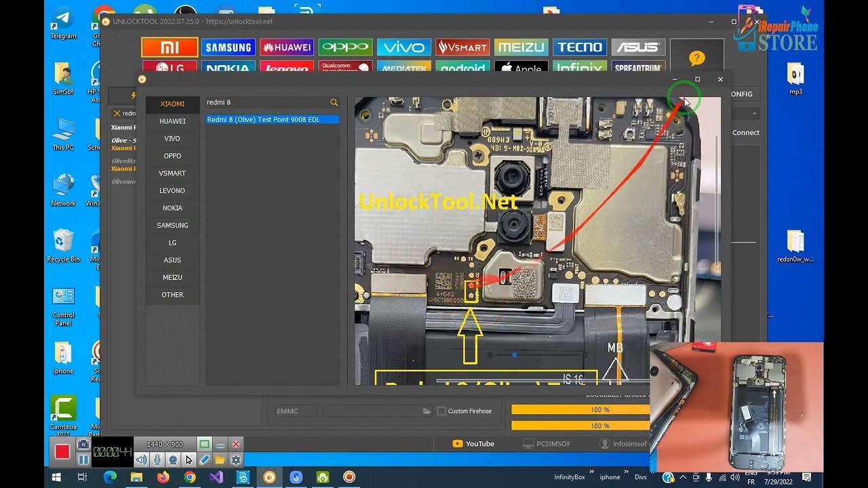
Task: Select Redmi 8 (Olive) Test Point result
Action: [x=273, y=119]
